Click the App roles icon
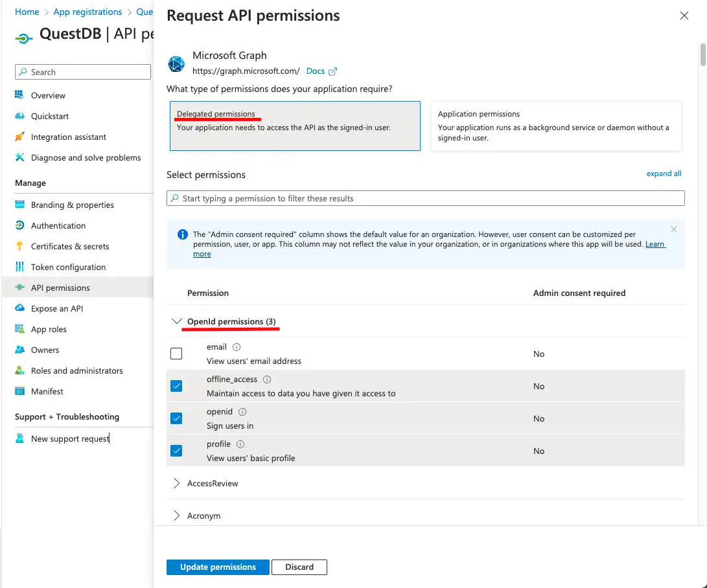 click(21, 329)
